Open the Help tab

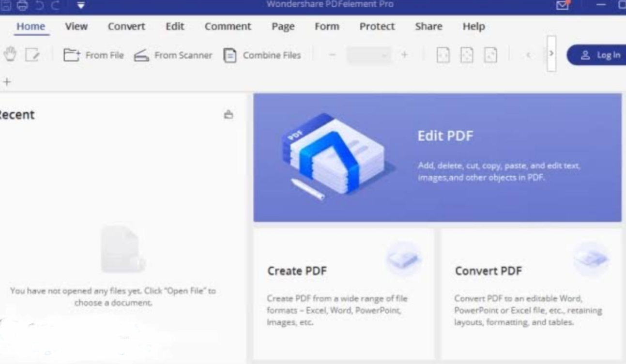tap(473, 27)
